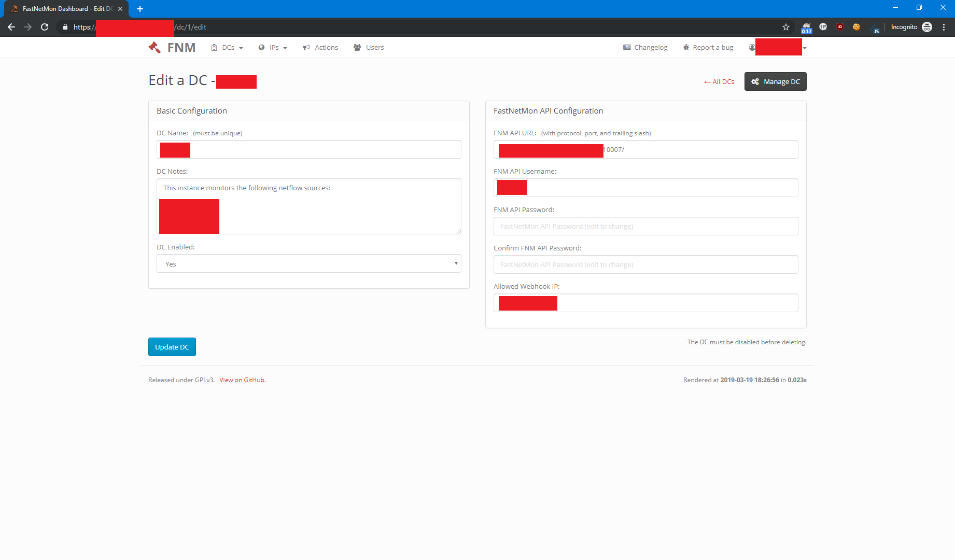Focus the FNM API Password field
This screenshot has width=955, height=560.
646,226
